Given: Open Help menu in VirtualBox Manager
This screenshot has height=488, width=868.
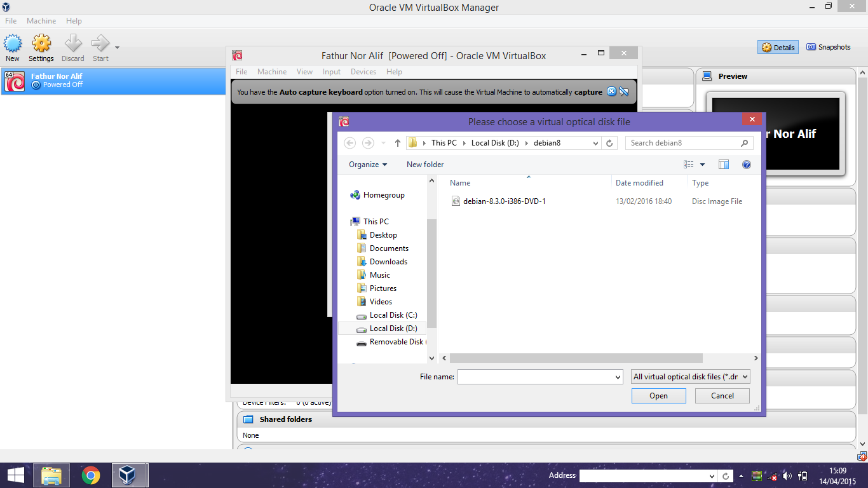Looking at the screenshot, I should click(x=74, y=21).
